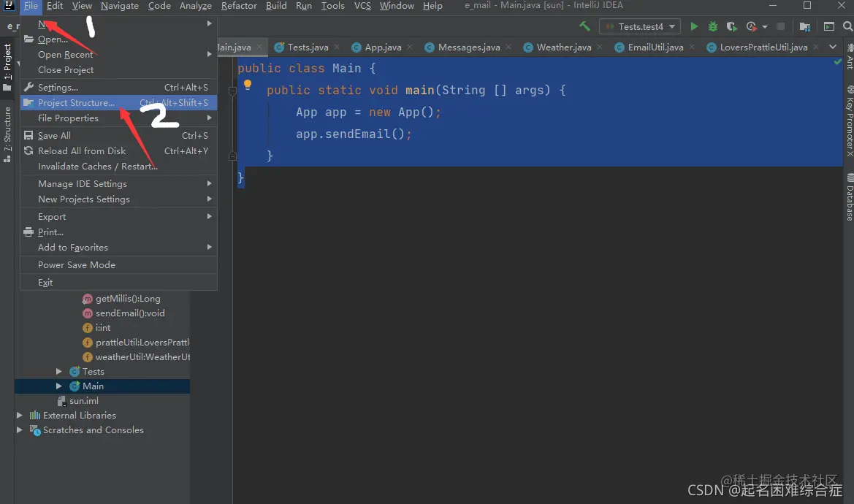This screenshot has width=854, height=504.
Task: Close the EmailUtil.java tab
Action: click(x=693, y=47)
